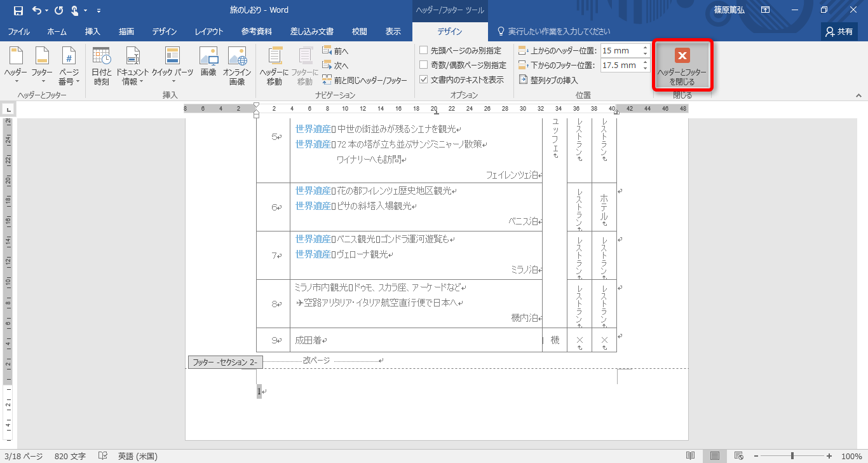
Task: Click the 100% zoom level
Action: (851, 456)
